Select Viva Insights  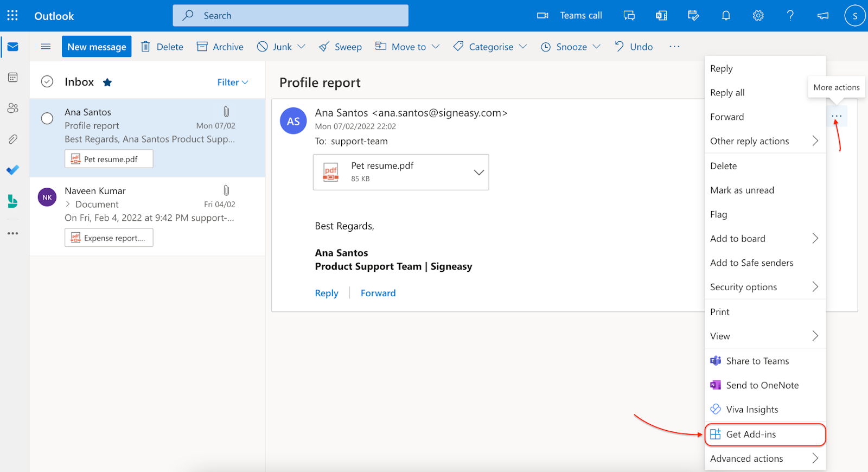[x=765, y=410]
